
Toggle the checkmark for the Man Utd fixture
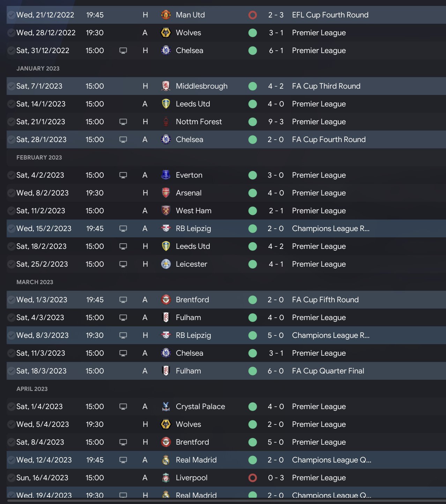point(11,15)
